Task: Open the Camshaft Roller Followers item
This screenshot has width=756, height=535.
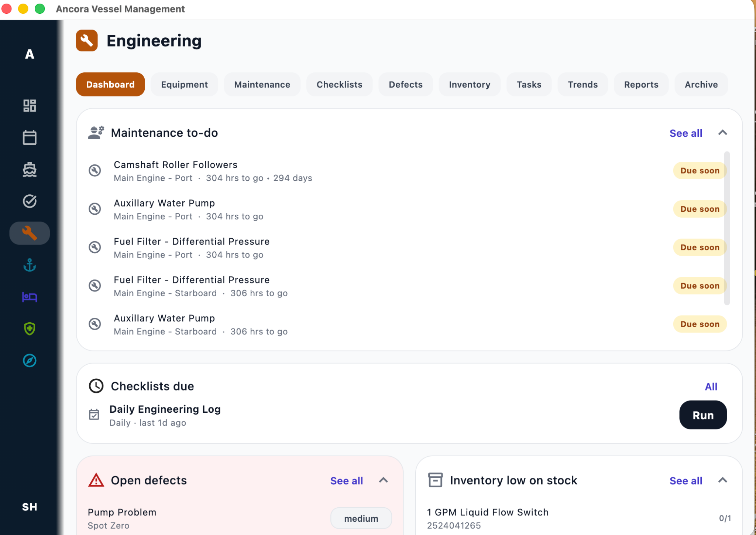Action: point(408,171)
